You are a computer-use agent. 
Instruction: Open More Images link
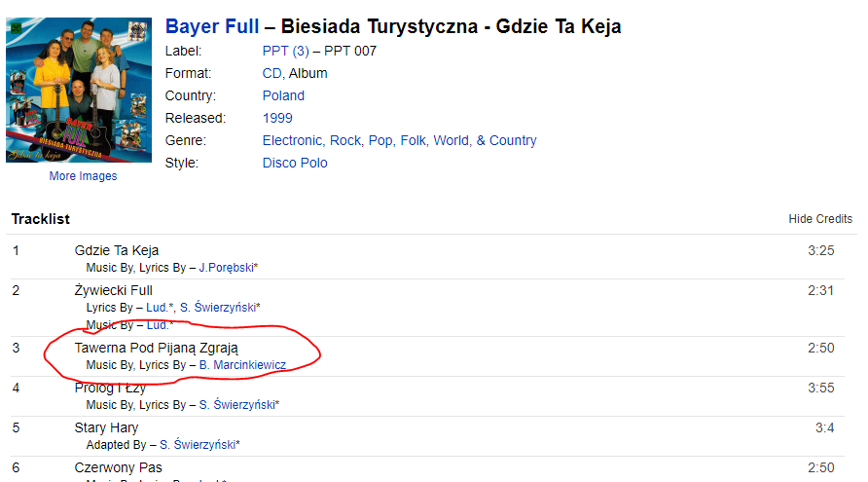(x=83, y=176)
